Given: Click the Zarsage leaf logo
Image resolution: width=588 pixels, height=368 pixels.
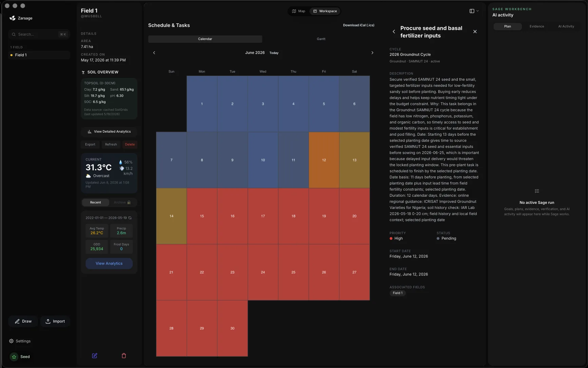Looking at the screenshot, I should [x=12, y=18].
